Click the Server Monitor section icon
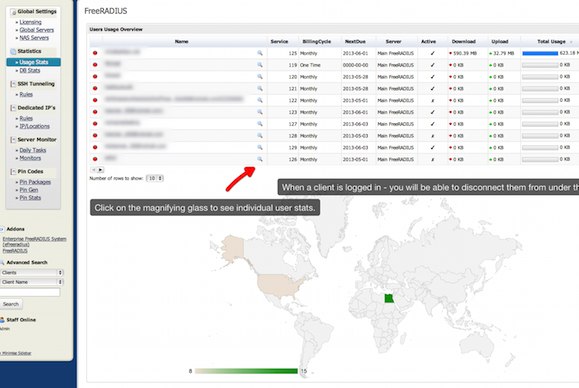 pyautogui.click(x=13, y=140)
